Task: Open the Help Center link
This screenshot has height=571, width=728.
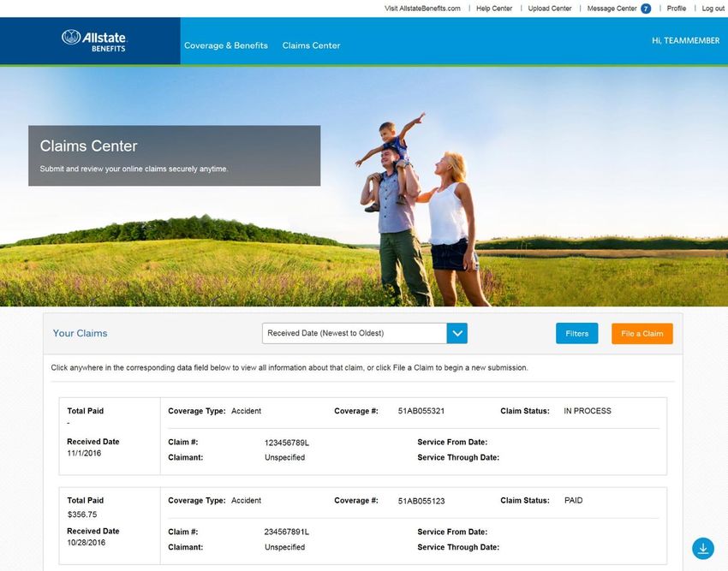Action: [494, 9]
